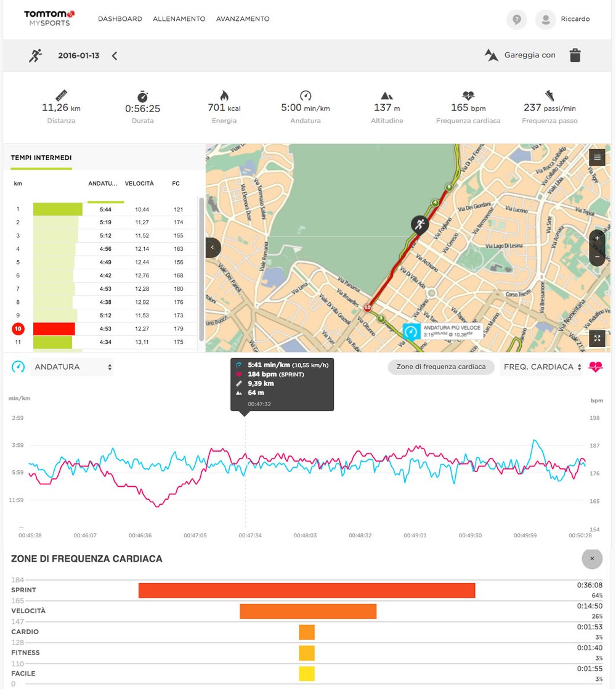Collapse the map side panel arrow
Image resolution: width=616 pixels, height=689 pixels.
(213, 247)
